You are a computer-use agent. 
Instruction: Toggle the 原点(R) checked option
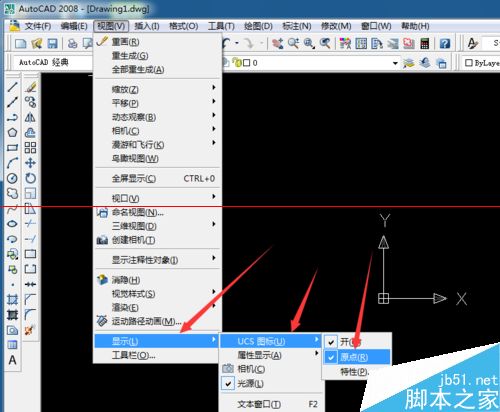pyautogui.click(x=356, y=357)
